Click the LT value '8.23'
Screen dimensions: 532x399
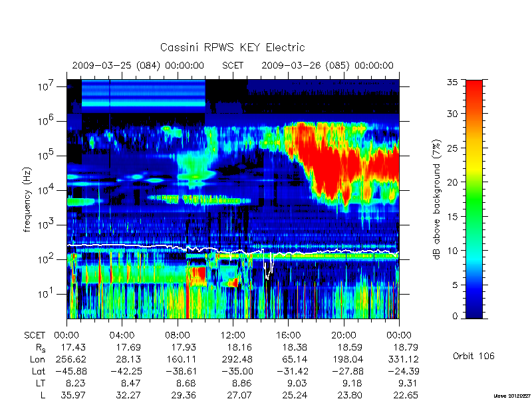76,383
